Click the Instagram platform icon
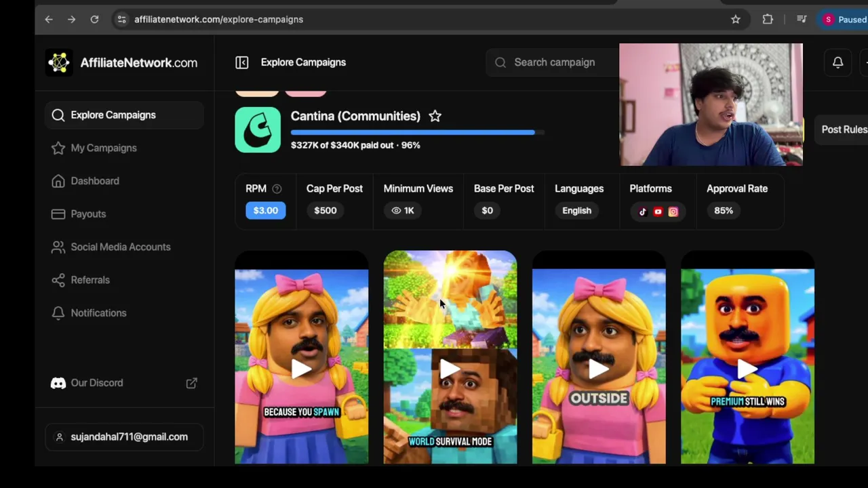Viewport: 868px width, 488px height. 673,211
